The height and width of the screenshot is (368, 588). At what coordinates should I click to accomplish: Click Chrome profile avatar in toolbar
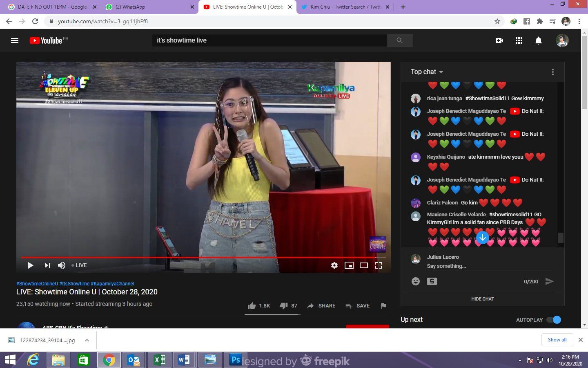pos(566,21)
